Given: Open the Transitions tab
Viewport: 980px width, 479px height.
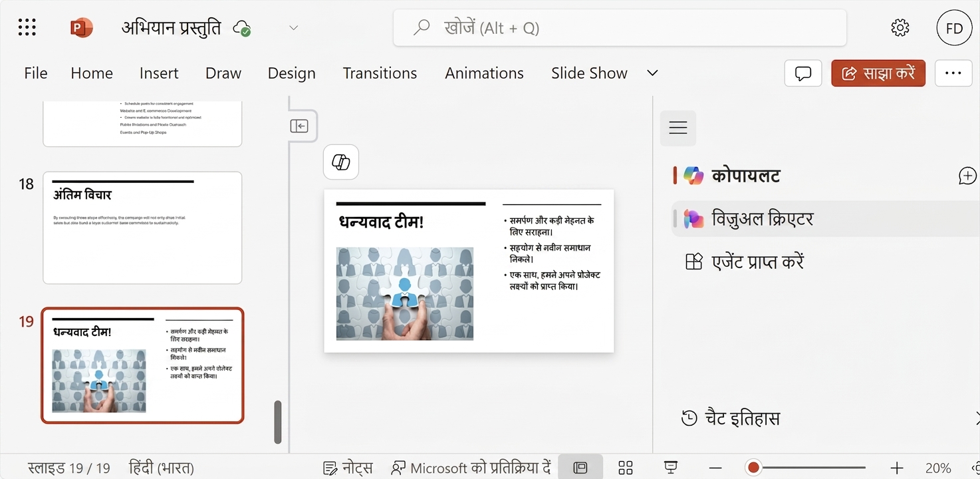Looking at the screenshot, I should click(380, 73).
